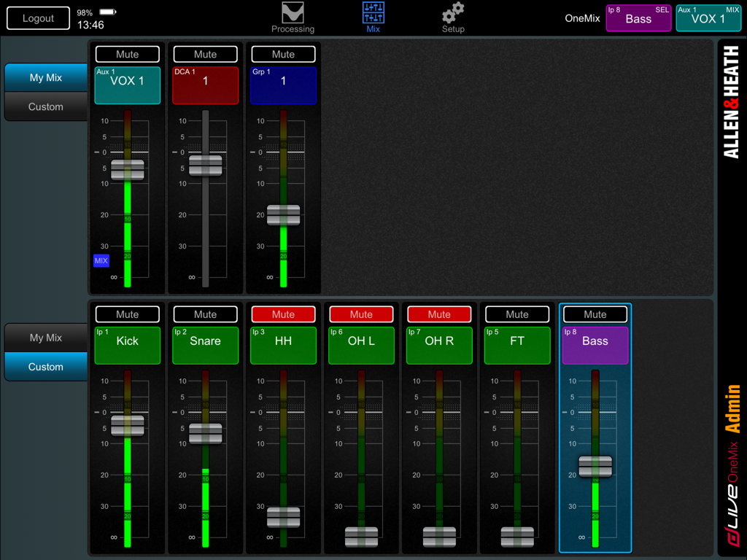Tap the FT channel name label
Viewport: 747px width, 560px height.
[x=517, y=344]
